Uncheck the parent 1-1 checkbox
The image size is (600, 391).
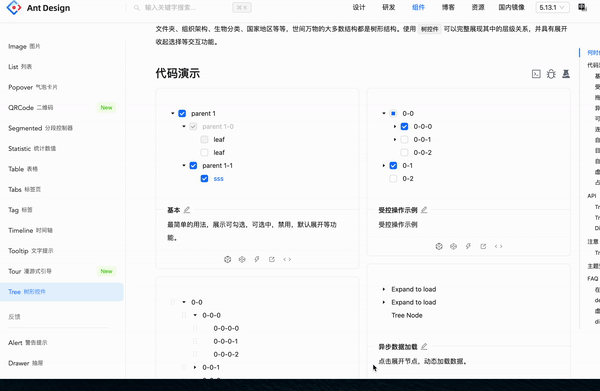pyautogui.click(x=193, y=166)
